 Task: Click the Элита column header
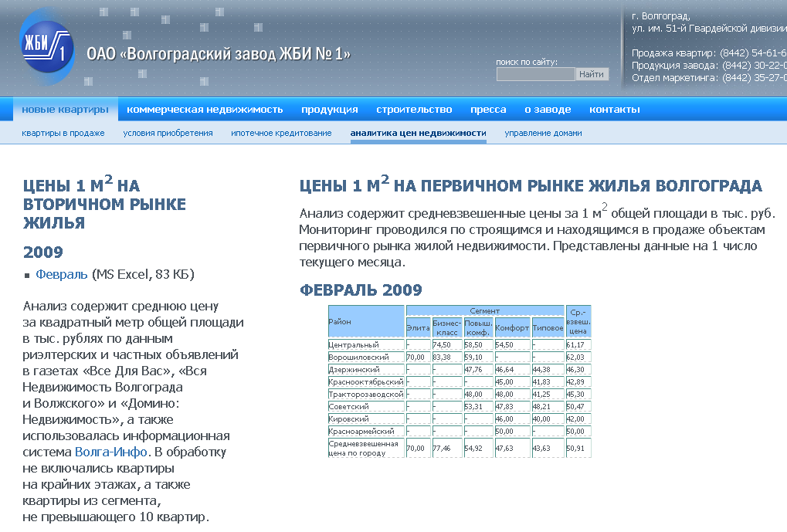point(418,327)
